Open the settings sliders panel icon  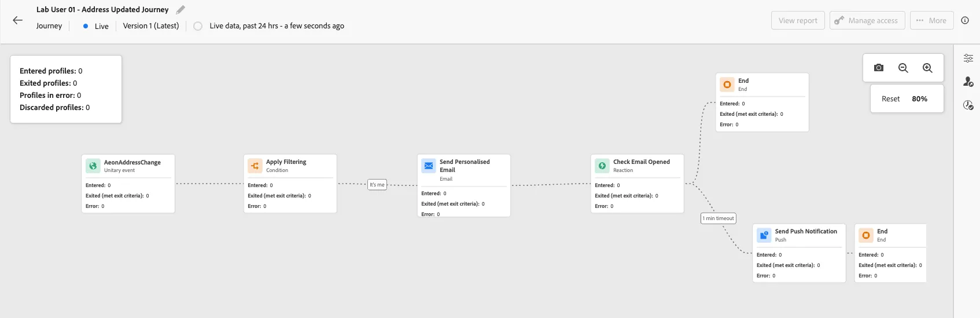coord(968,58)
